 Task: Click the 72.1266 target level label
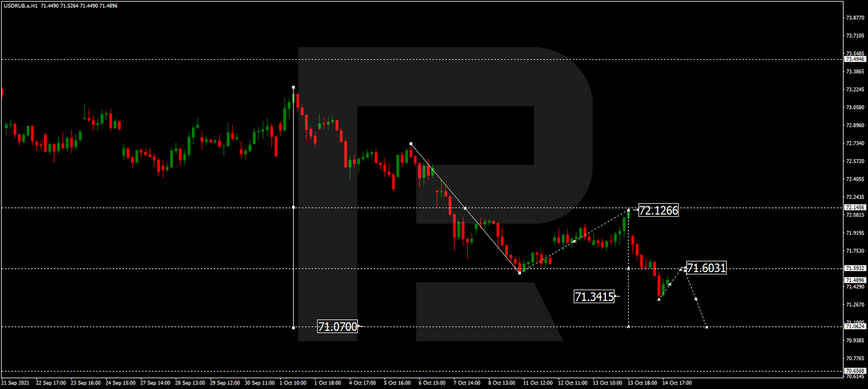coord(657,211)
